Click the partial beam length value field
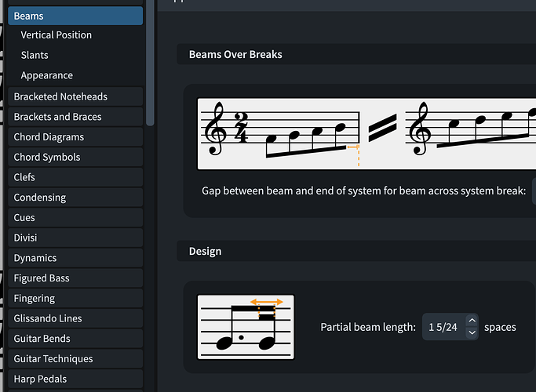 [443, 327]
